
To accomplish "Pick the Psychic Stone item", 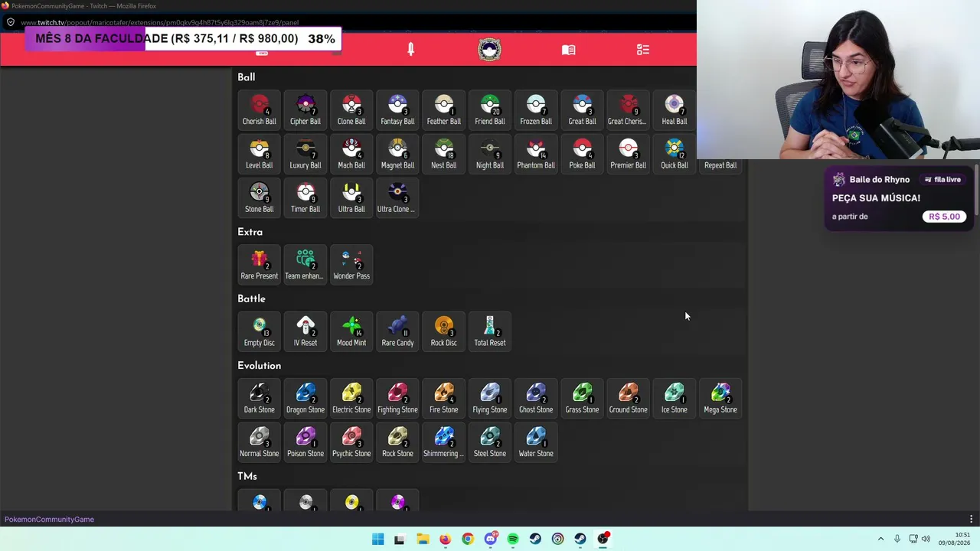I will [351, 442].
